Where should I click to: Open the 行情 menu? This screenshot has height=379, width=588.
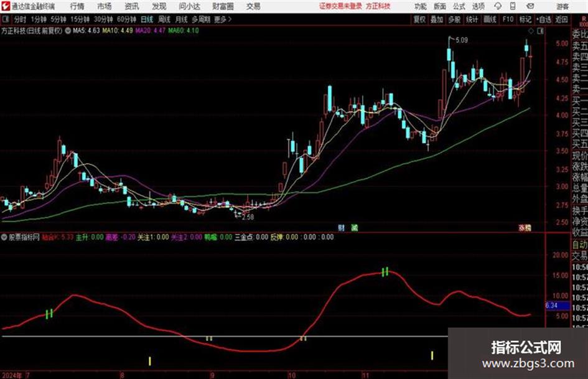[77, 6]
